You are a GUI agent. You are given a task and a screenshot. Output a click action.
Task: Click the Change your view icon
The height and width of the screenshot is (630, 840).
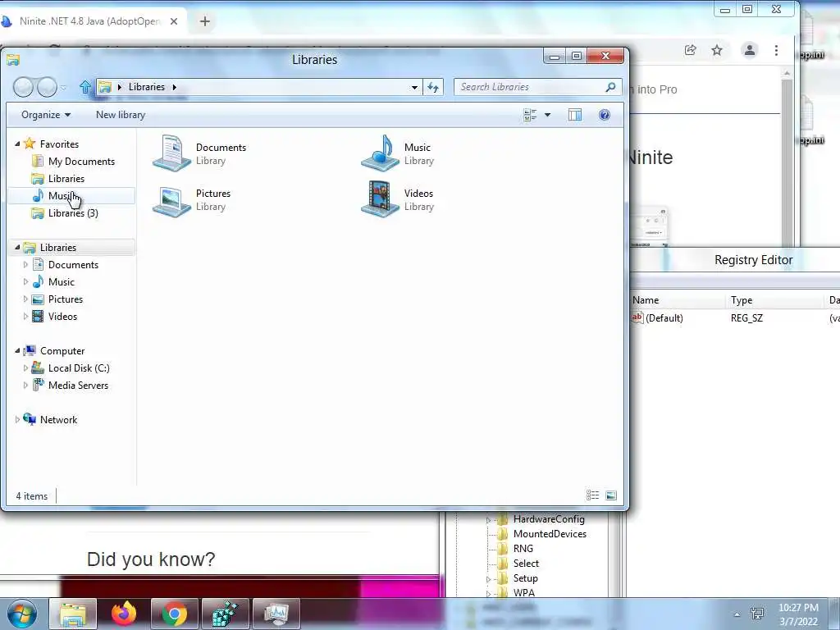coord(530,115)
